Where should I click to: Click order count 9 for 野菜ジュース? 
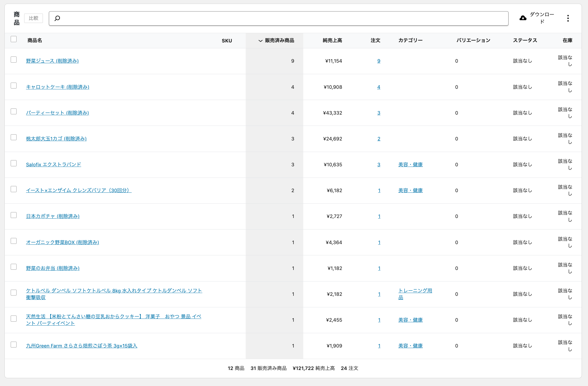(x=379, y=61)
